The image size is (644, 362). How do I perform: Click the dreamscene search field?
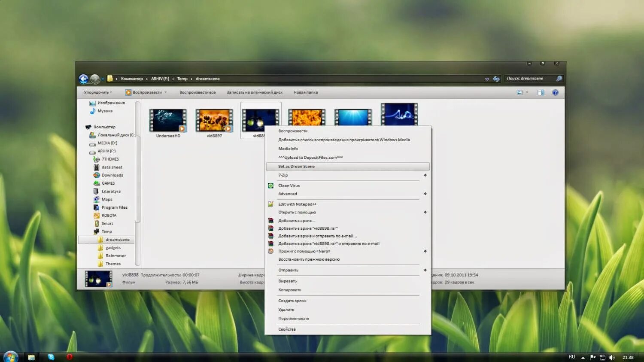coord(530,79)
